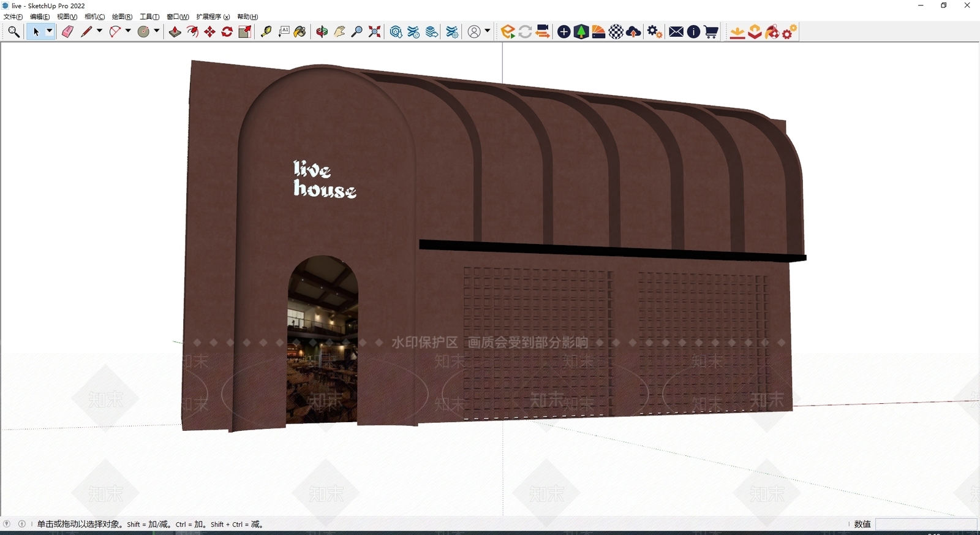The height and width of the screenshot is (535, 980).
Task: Click the status bar geolocation icon
Action: coord(7,524)
